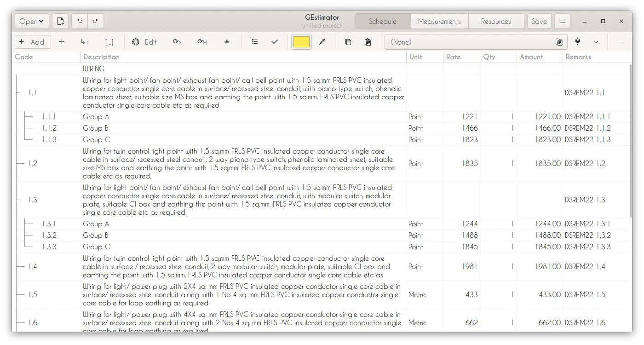Click the light bulb icon
644x345 pixels.
click(x=578, y=42)
